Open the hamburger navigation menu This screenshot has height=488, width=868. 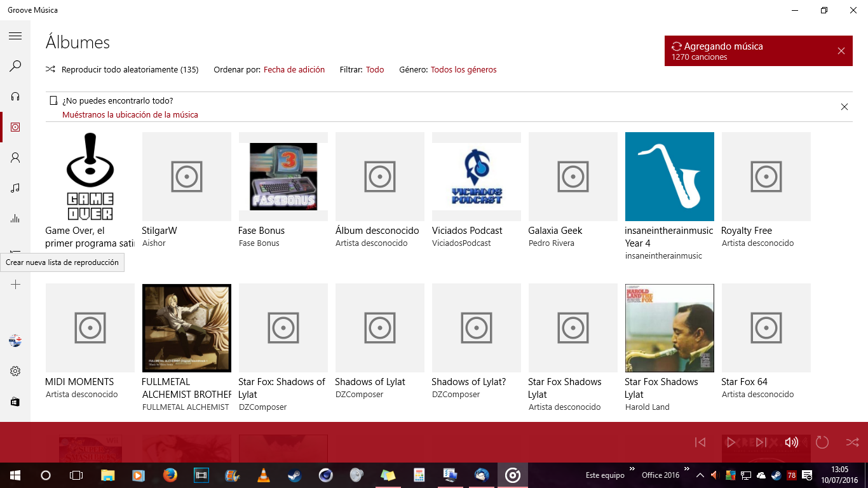15,36
